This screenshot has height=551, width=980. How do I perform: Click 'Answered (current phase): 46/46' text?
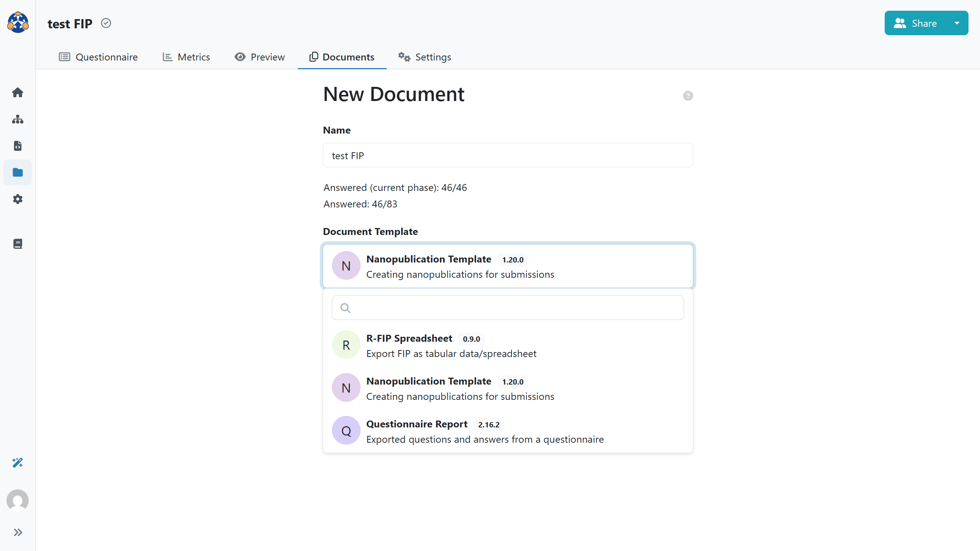coord(395,187)
